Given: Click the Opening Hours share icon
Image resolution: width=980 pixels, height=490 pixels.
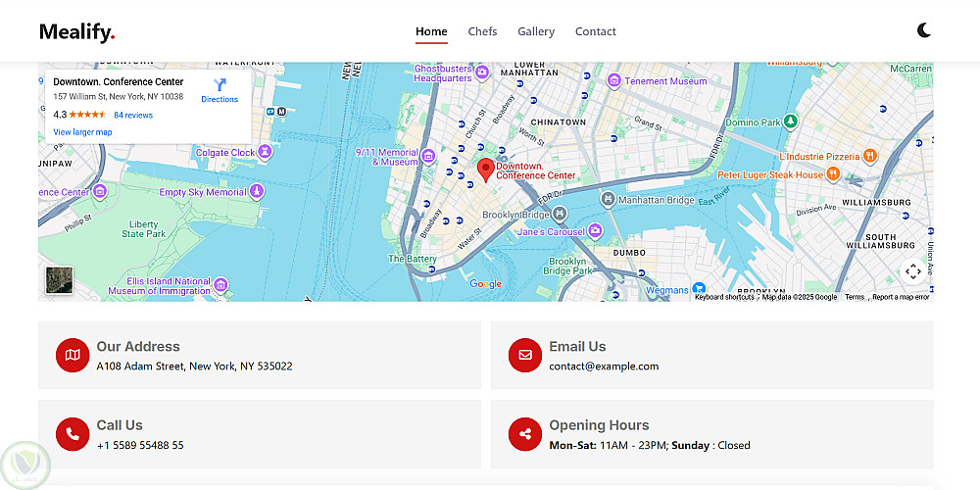Looking at the screenshot, I should [525, 434].
